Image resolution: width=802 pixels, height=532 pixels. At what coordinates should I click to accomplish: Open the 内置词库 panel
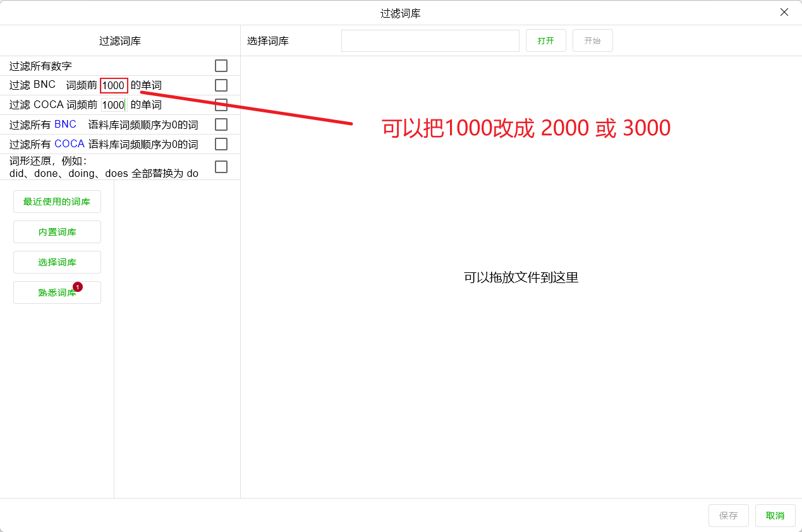[x=57, y=231]
